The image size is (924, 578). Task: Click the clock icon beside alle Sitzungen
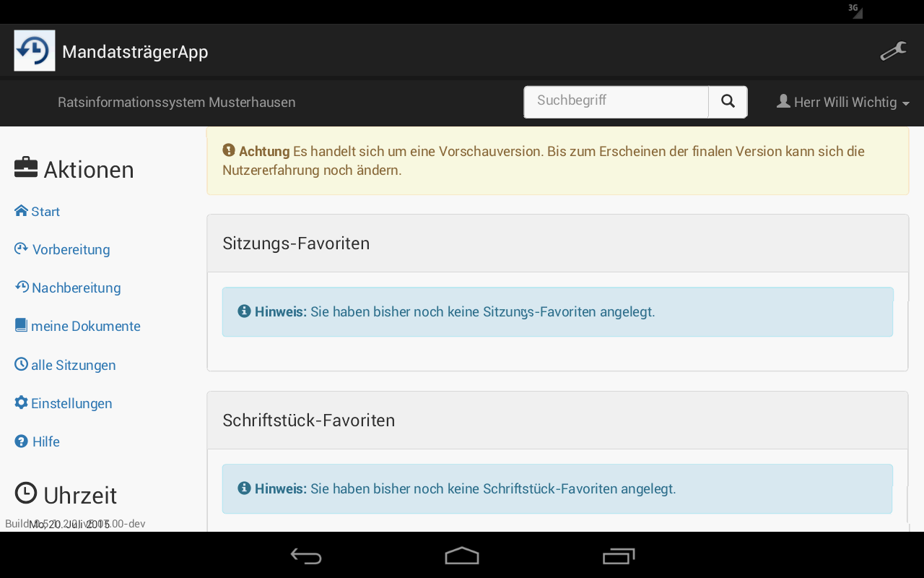21,365
